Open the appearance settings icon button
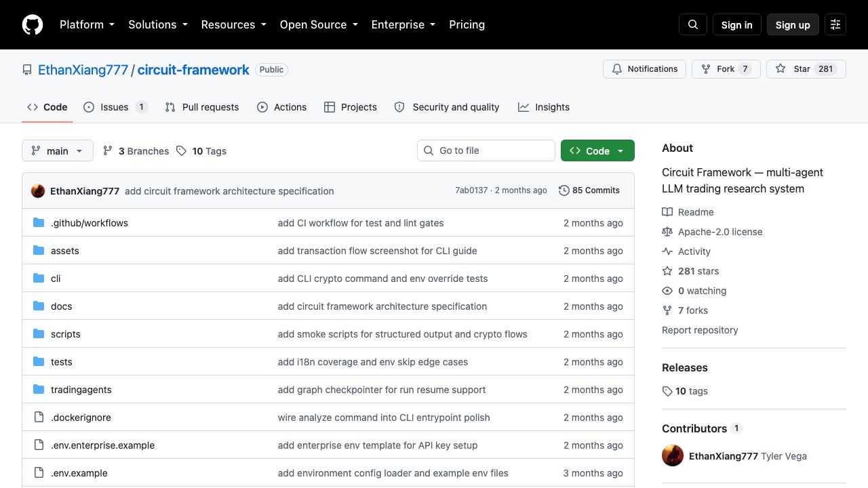868x488 pixels. tap(835, 24)
